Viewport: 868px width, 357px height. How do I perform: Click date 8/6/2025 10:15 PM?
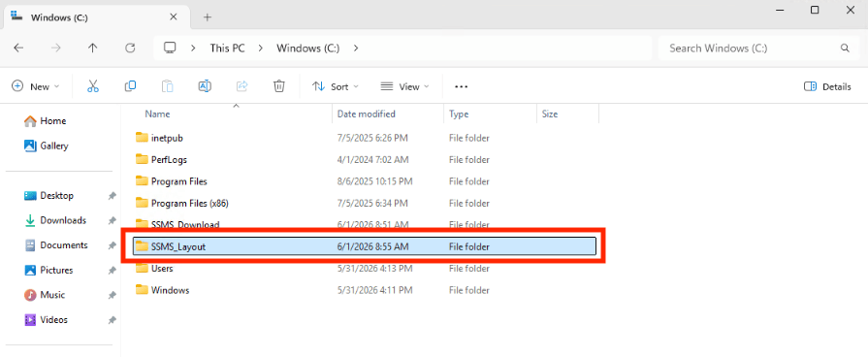pyautogui.click(x=374, y=181)
